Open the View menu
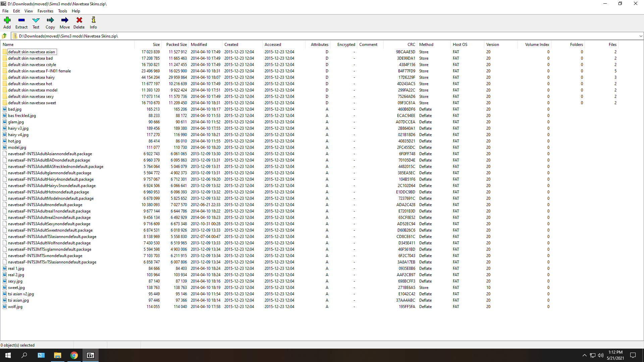 pos(29,11)
